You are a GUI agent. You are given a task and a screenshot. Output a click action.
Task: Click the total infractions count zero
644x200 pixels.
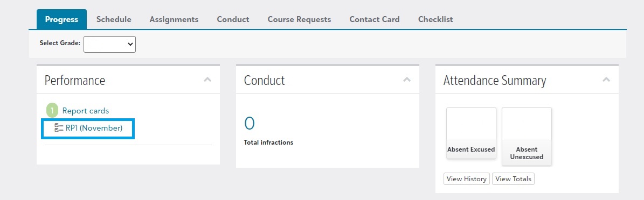(x=250, y=123)
